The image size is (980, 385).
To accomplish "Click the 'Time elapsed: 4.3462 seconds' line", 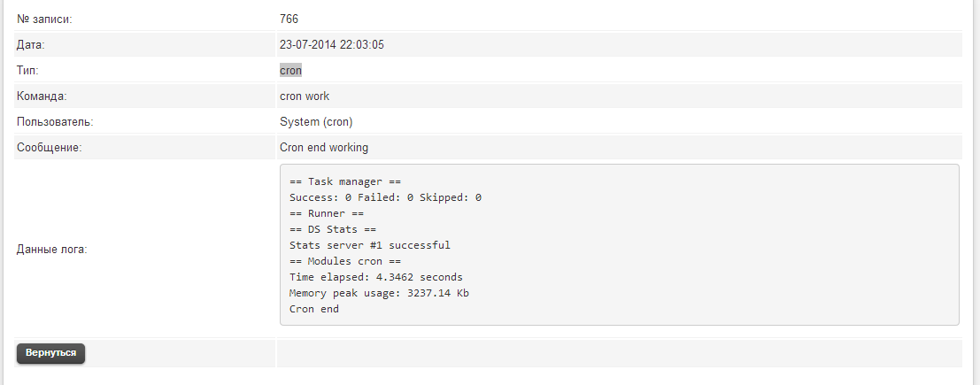I will tap(375, 277).
